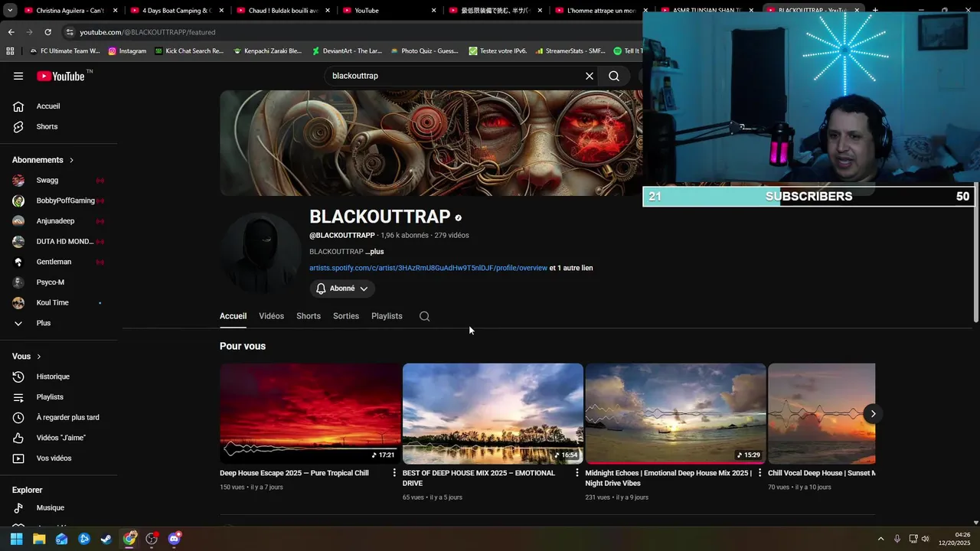Open the DeviantArt bookmark
Screen dimensions: 980x551
coord(347,51)
